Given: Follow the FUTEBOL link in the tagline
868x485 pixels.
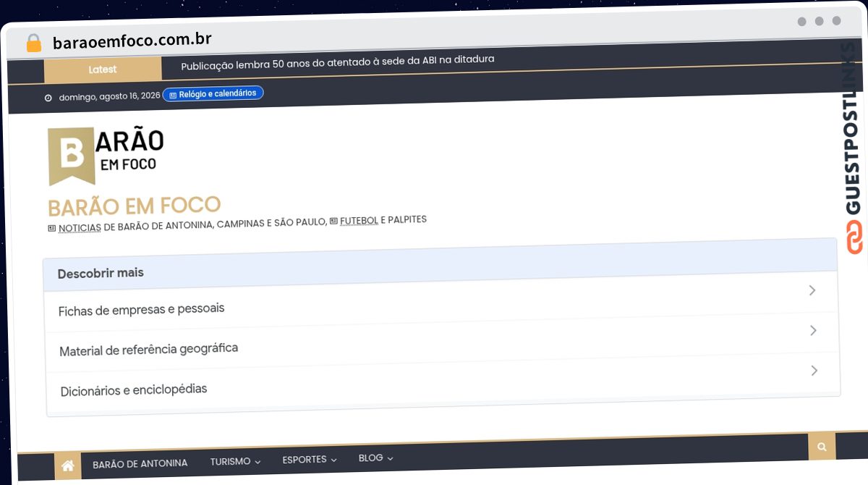Looking at the screenshot, I should click(359, 221).
